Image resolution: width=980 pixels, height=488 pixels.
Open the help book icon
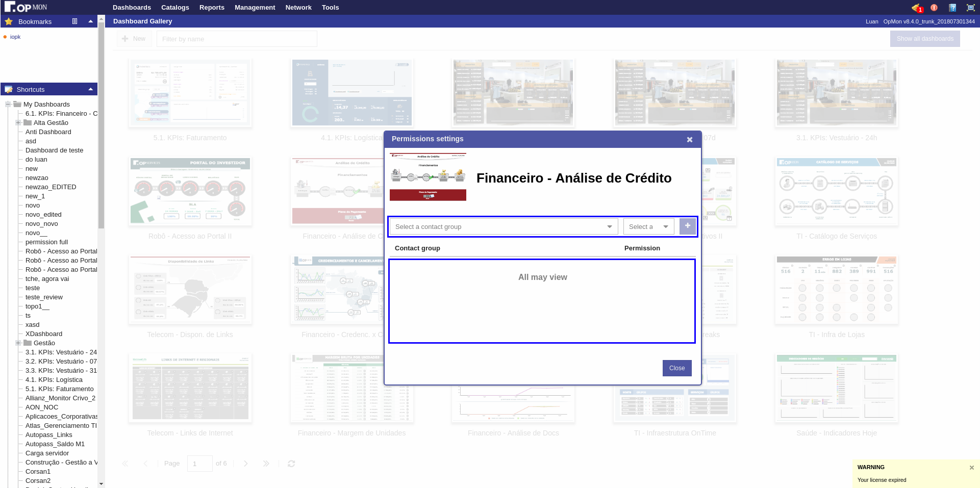[x=952, y=8]
